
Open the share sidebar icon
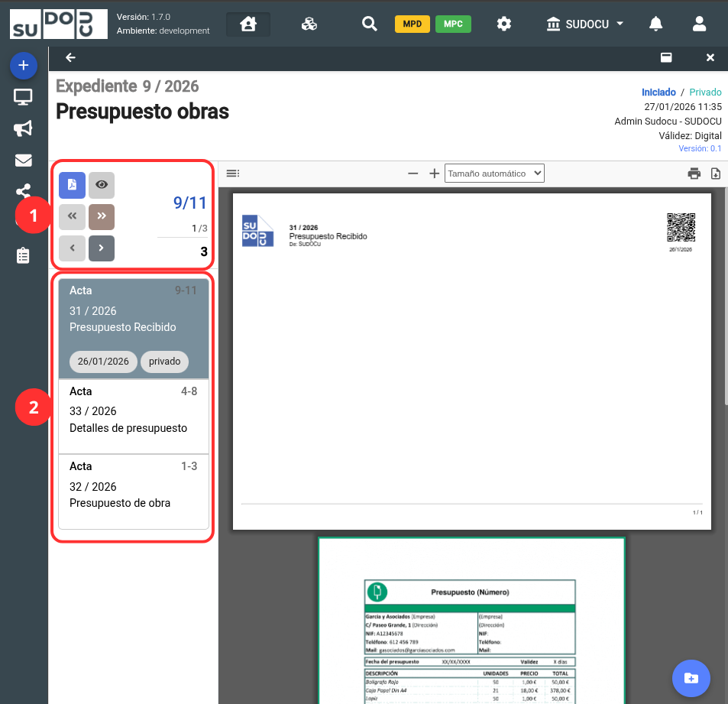[x=23, y=190]
